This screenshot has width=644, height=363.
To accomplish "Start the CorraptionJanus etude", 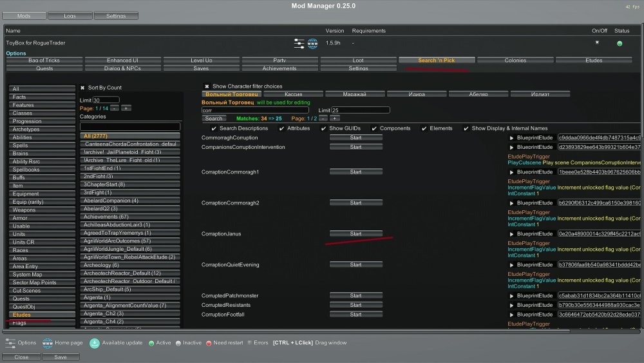I will coord(355,234).
